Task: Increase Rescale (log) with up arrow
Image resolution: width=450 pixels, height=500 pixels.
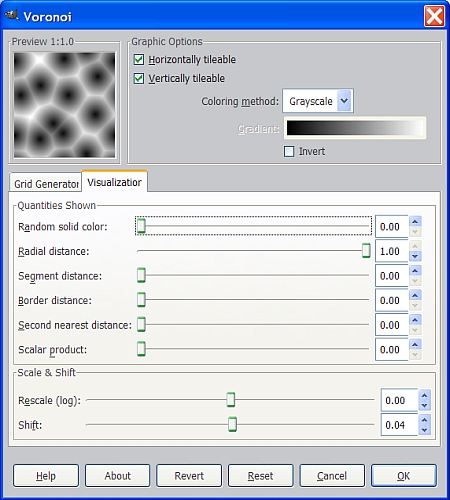Action: (x=424, y=395)
